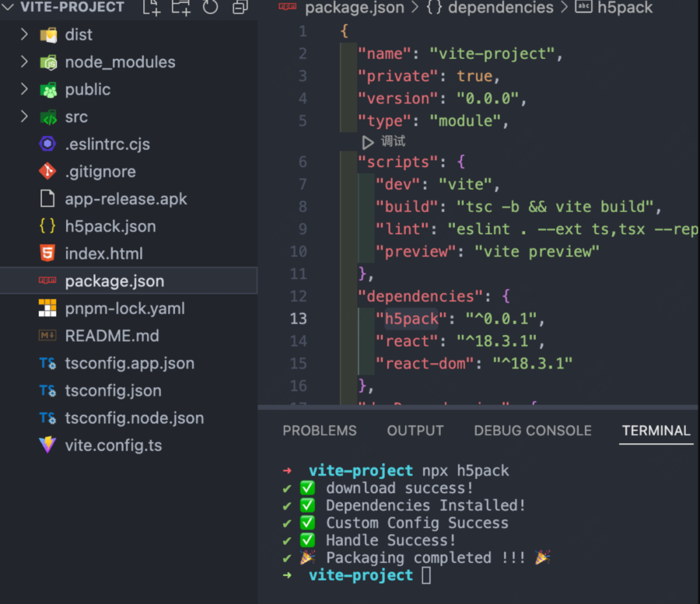Click the "scripts" key on line 6
The height and width of the screenshot is (604, 700).
coord(397,161)
